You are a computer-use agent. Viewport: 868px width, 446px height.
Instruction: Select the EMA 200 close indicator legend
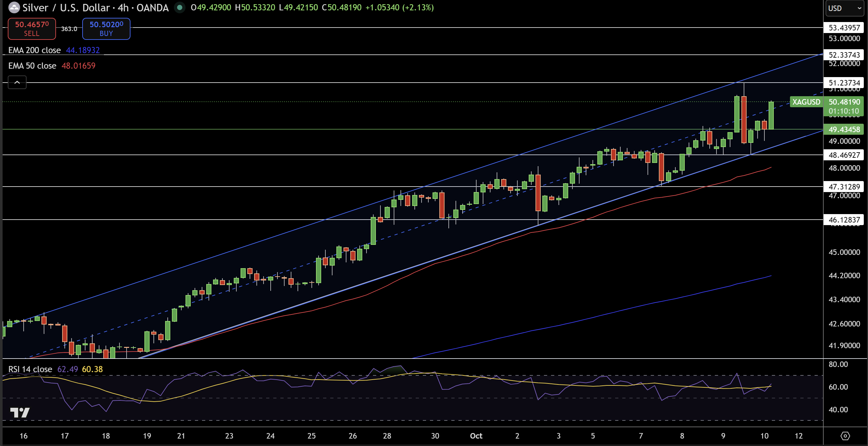point(34,50)
